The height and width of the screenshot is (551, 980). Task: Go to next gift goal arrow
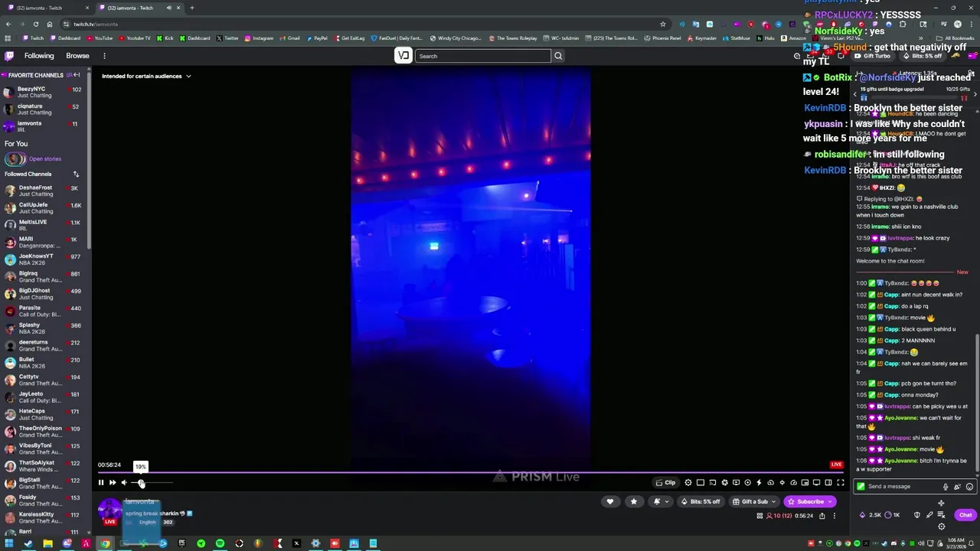(975, 94)
